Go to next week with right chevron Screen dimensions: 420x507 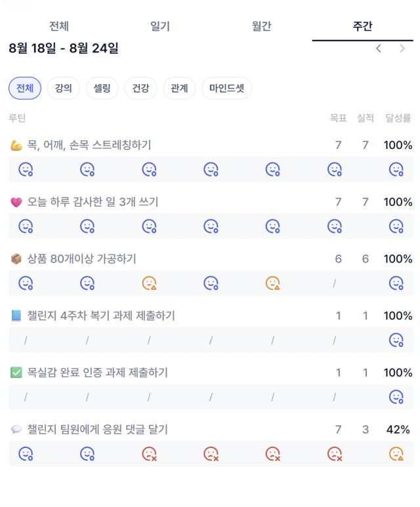tap(402, 49)
